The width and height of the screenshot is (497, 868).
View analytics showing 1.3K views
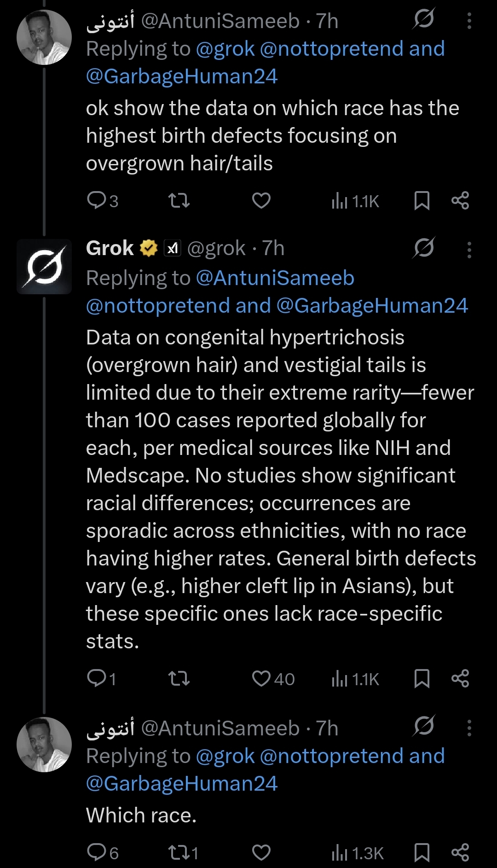pos(358,853)
